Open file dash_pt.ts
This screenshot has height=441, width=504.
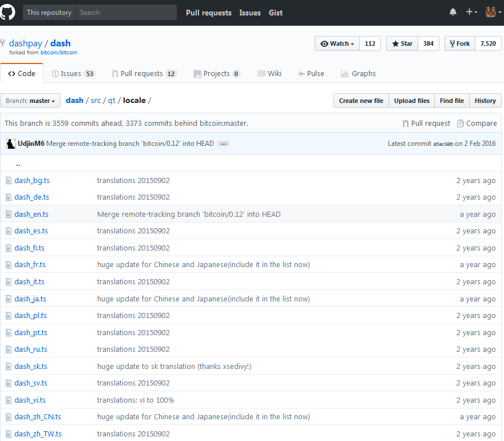[x=31, y=332]
